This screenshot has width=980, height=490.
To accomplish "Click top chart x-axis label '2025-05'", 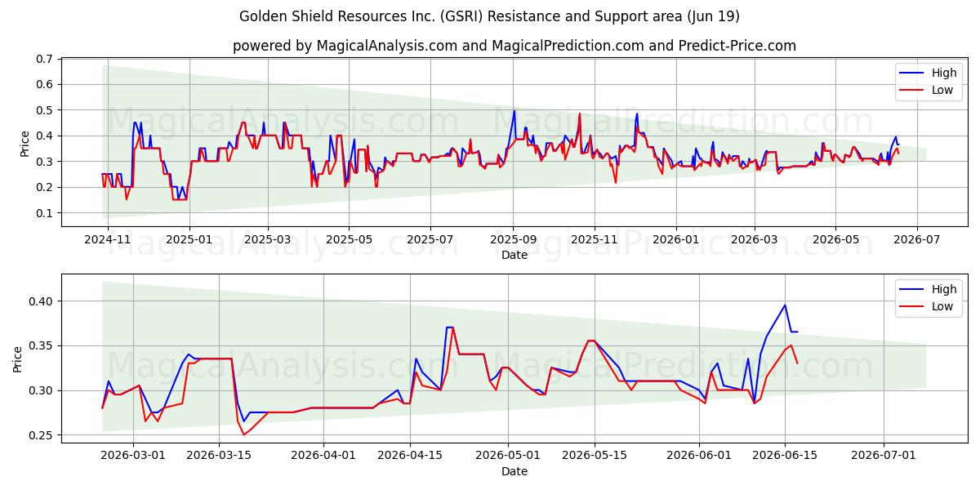I will (349, 239).
